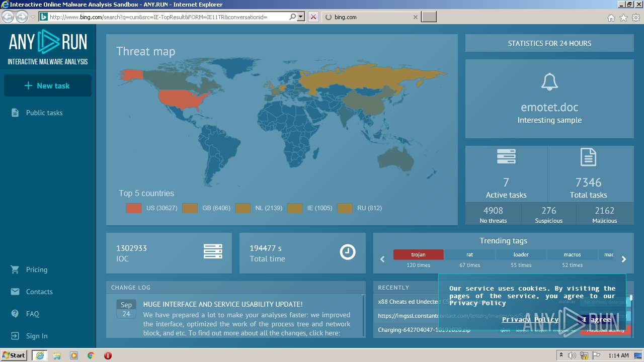644x362 pixels.
Task: Click the Active tasks server icon
Action: [x=506, y=157]
